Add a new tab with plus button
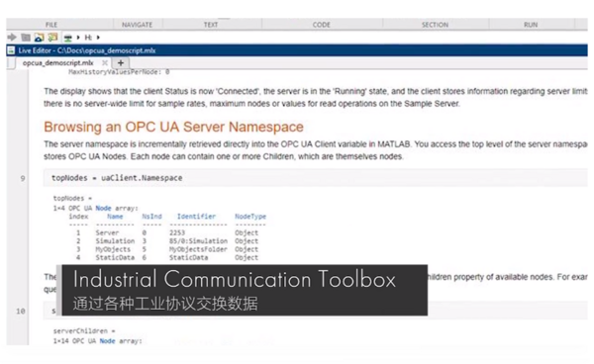This screenshot has height=364, width=594. pyautogui.click(x=121, y=63)
